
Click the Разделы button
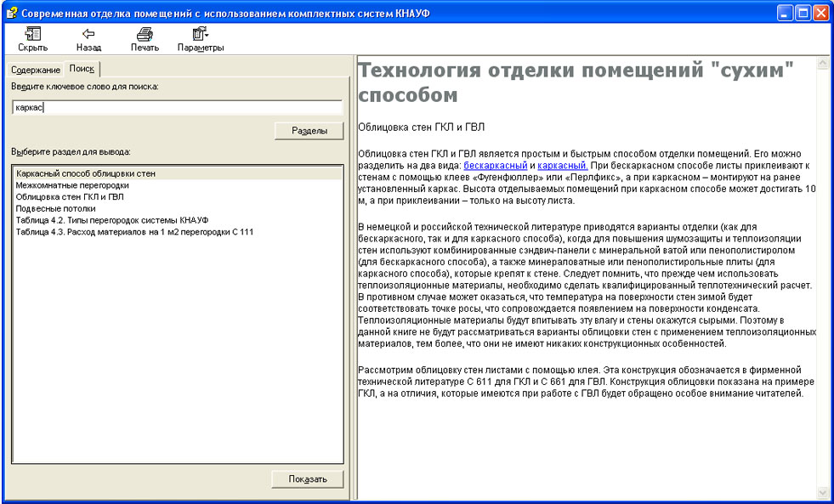(309, 131)
